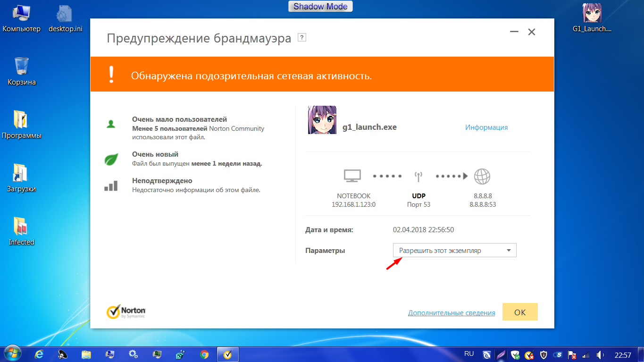The height and width of the screenshot is (362, 644).
Task: Click the purple feather tray icon
Action: pos(501,354)
